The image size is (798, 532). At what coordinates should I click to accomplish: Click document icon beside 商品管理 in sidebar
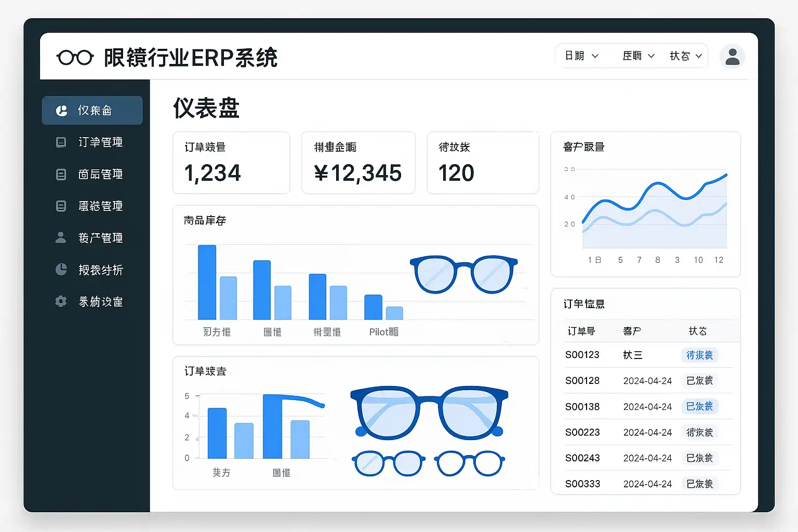(61, 174)
